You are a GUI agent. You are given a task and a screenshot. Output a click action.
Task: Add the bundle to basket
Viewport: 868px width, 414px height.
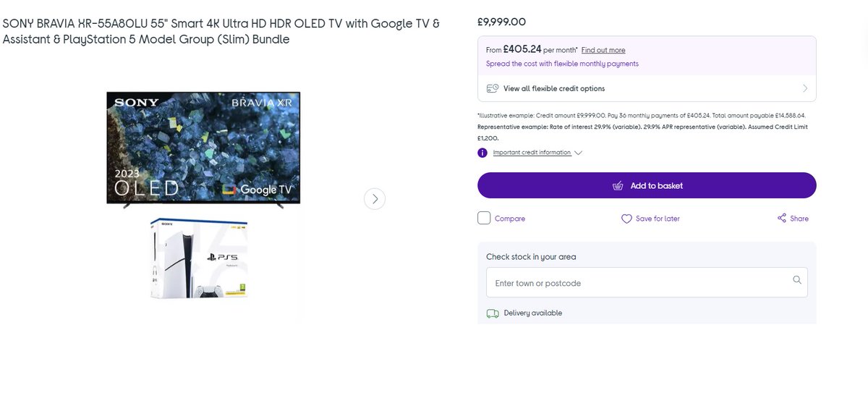point(647,185)
